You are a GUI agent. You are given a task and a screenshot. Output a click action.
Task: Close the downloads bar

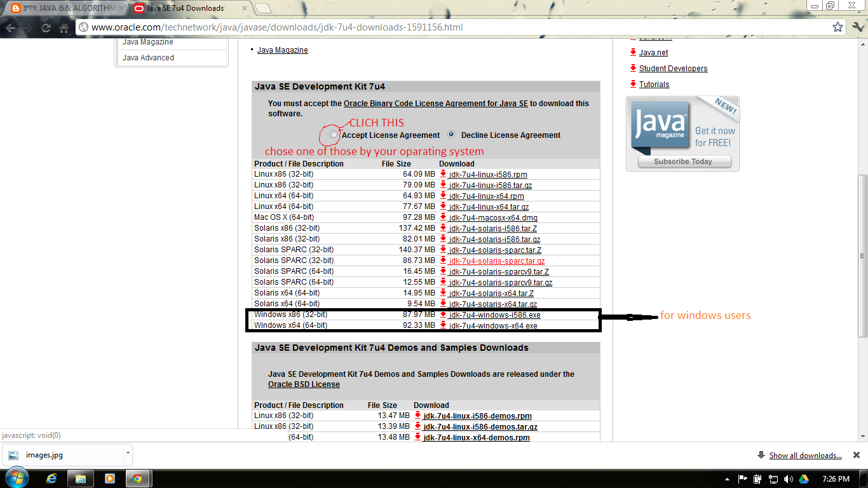[x=857, y=455]
